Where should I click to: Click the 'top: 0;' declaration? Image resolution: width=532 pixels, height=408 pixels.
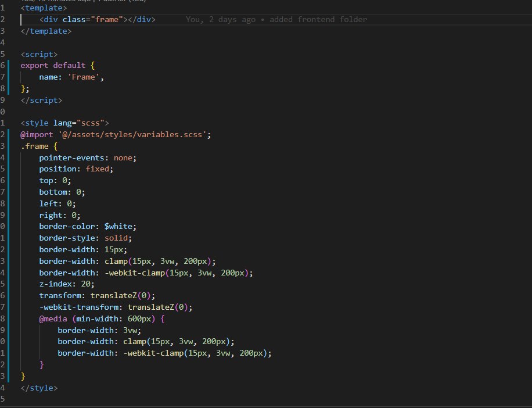pyautogui.click(x=55, y=181)
